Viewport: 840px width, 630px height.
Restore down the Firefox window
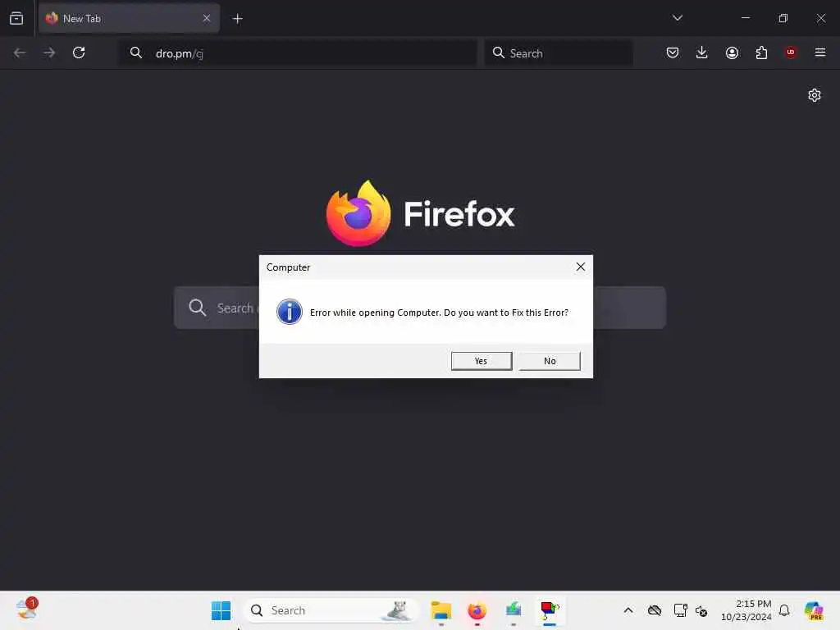point(783,18)
